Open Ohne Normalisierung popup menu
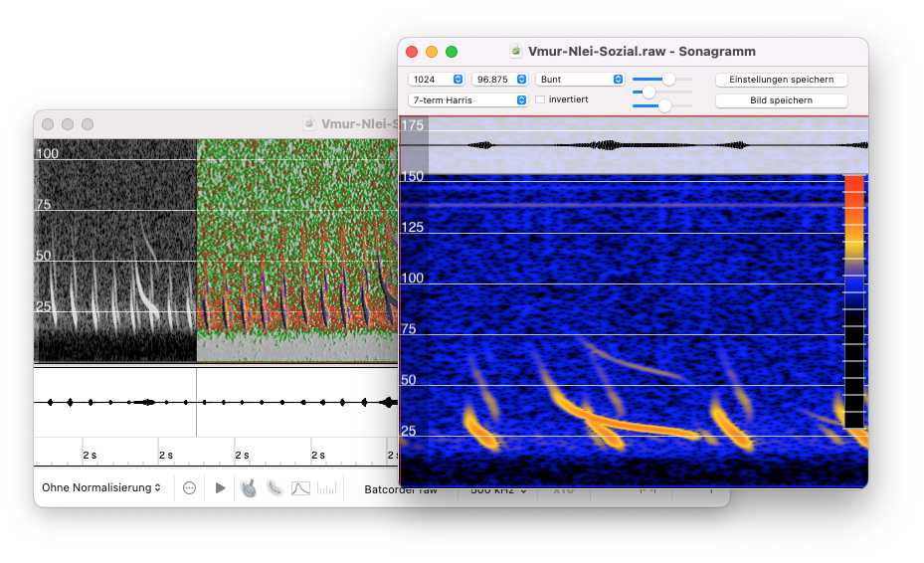The image size is (924, 563). click(101, 488)
